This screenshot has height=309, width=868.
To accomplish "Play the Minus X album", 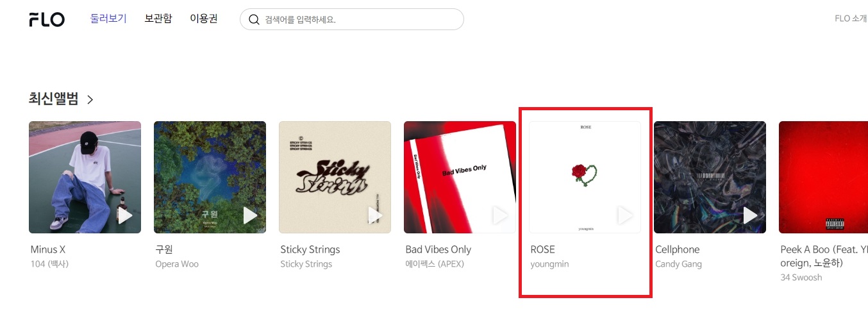I will tap(125, 215).
